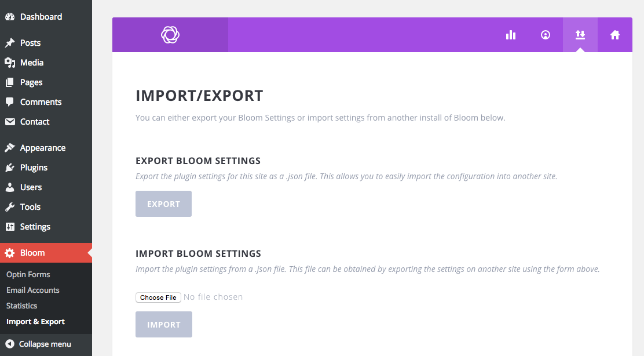Image resolution: width=644 pixels, height=356 pixels.
Task: Click the Media library icon
Action: [x=10, y=63]
